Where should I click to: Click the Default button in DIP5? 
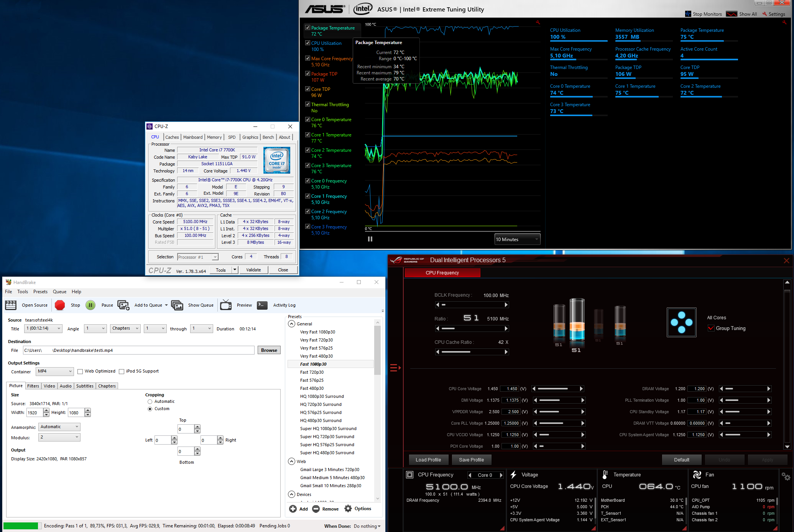(682, 460)
